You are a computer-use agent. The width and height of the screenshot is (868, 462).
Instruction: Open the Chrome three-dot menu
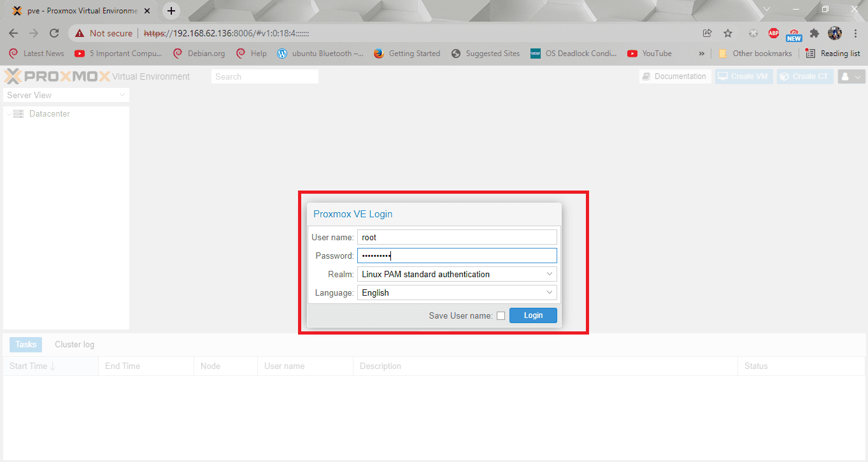(x=855, y=33)
